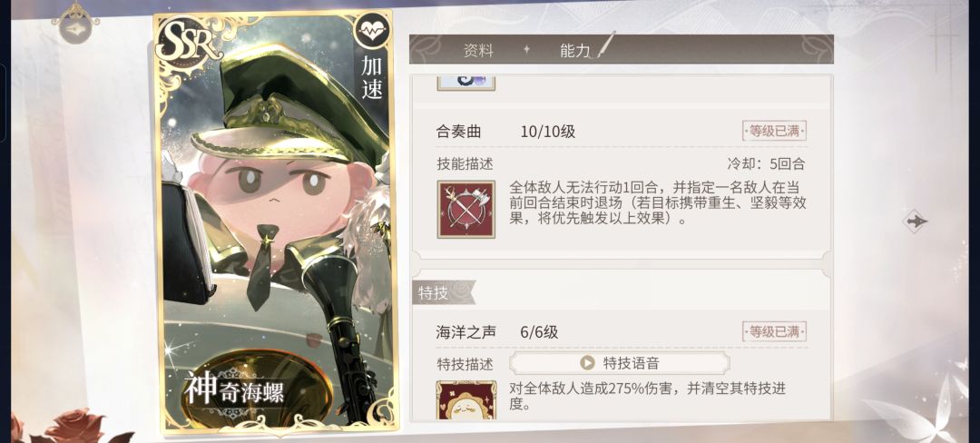Click 等级已满 button for 海洋之声
This screenshot has height=443, width=980.
click(774, 331)
